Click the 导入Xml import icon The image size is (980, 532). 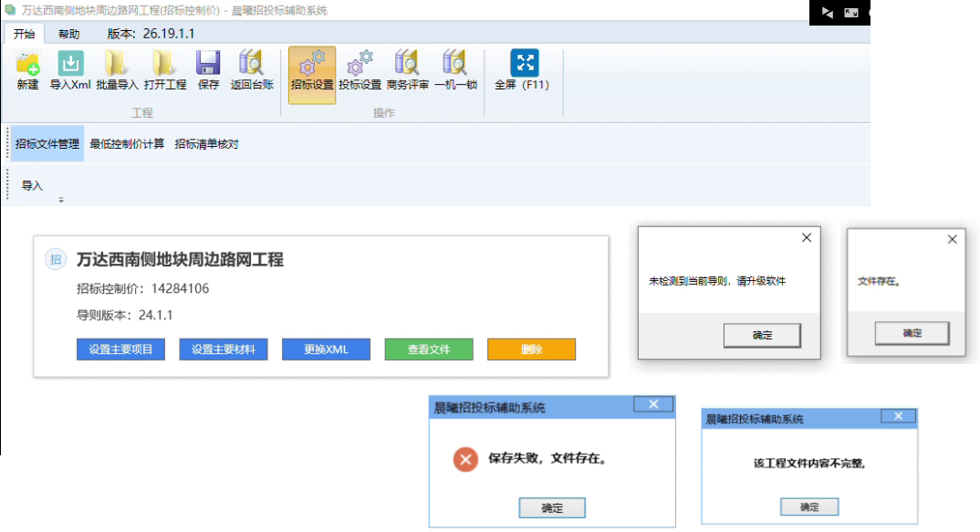[70, 64]
